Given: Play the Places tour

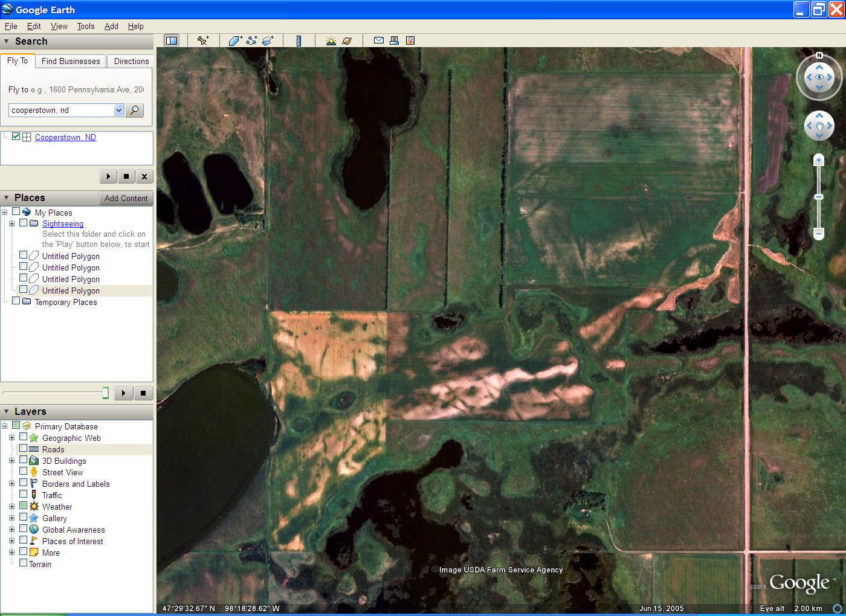Looking at the screenshot, I should point(123,393).
